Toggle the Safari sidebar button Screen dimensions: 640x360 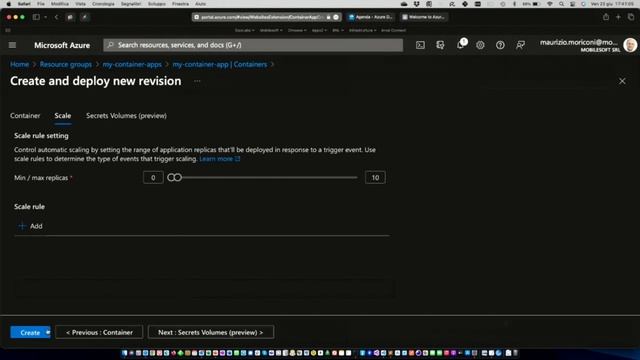coord(36,17)
